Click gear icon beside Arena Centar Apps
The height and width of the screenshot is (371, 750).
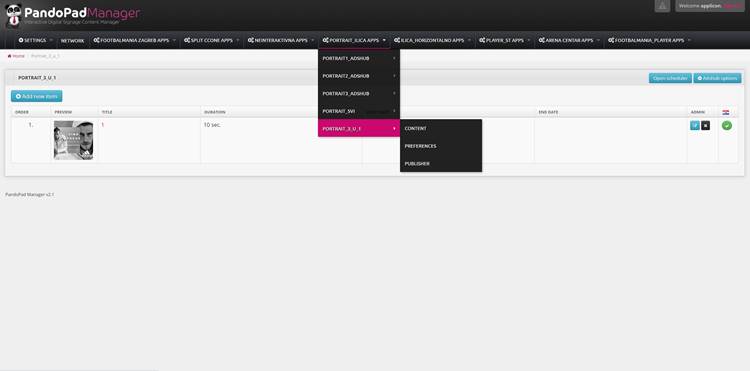click(x=541, y=41)
